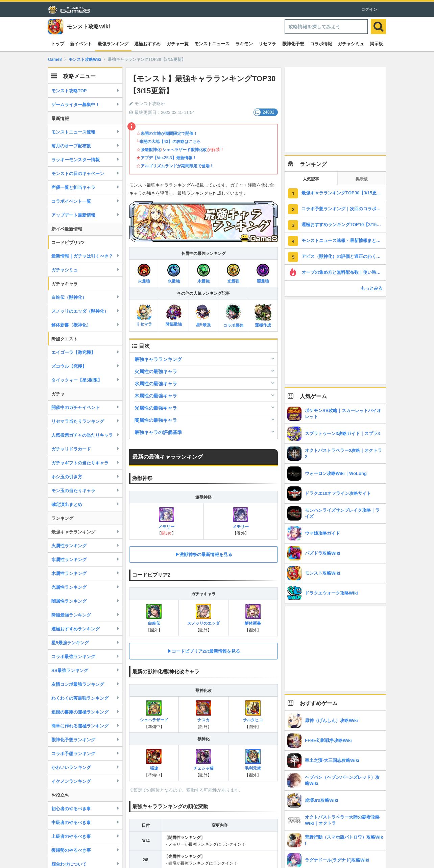This screenshot has width=434, height=868.
Task: Switch to the 掲示板 ranking tab
Action: pyautogui.click(x=361, y=179)
